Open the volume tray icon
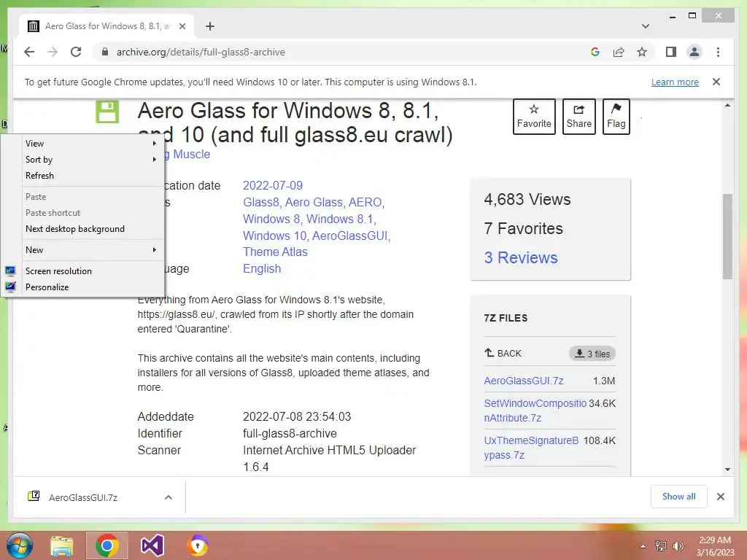This screenshot has height=560, width=747. [x=678, y=546]
